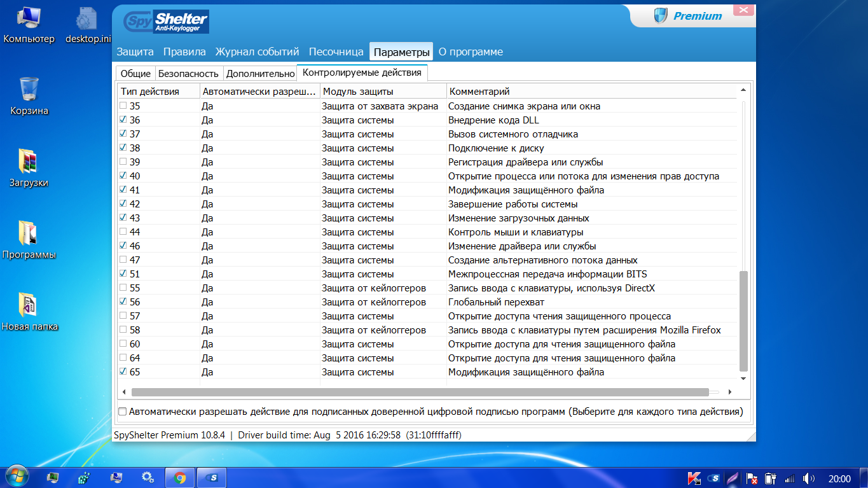Screen dimensions: 868x488
Task: Click the vertical scrollbar thumb
Action: [x=743, y=321]
